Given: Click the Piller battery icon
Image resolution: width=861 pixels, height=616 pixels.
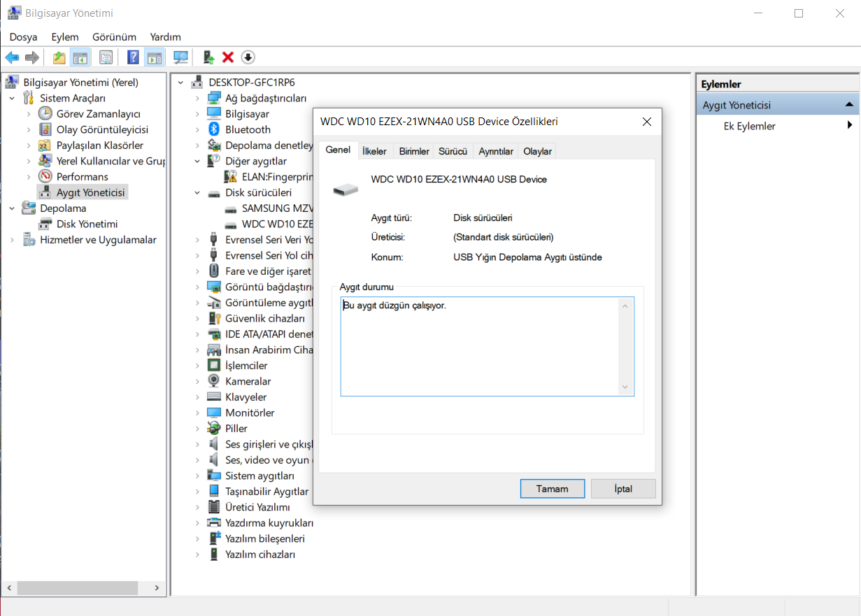Looking at the screenshot, I should pyautogui.click(x=214, y=429).
